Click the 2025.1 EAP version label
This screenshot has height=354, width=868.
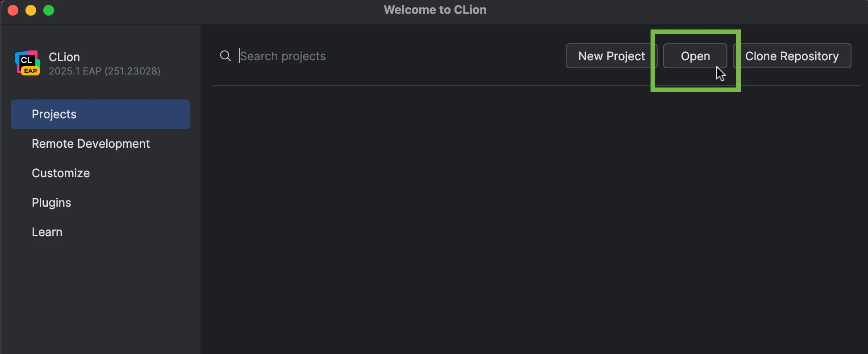(x=104, y=71)
